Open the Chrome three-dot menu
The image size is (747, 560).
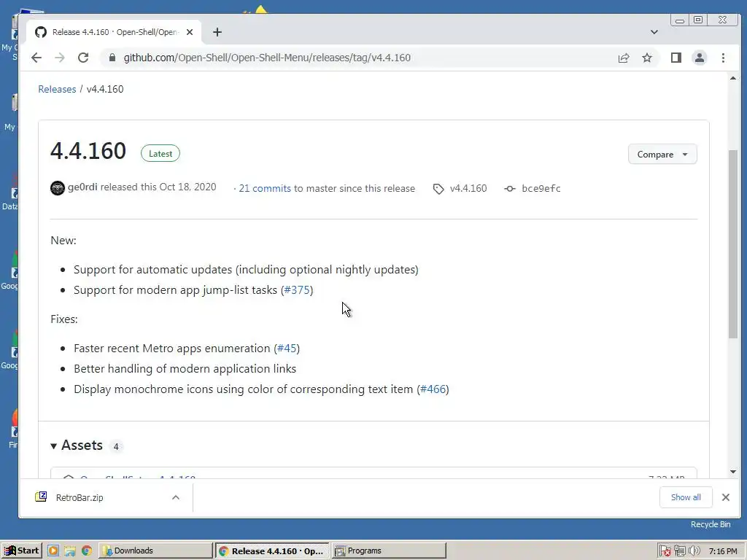point(723,58)
